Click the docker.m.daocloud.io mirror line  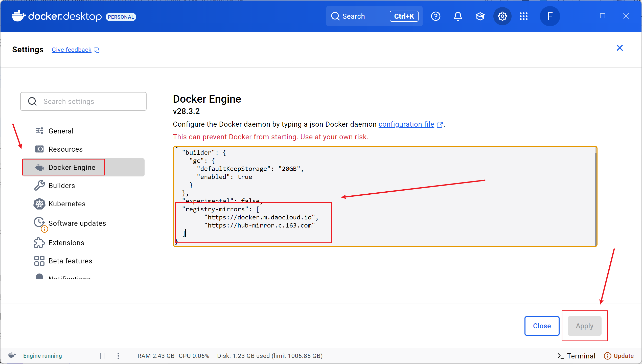click(x=261, y=217)
